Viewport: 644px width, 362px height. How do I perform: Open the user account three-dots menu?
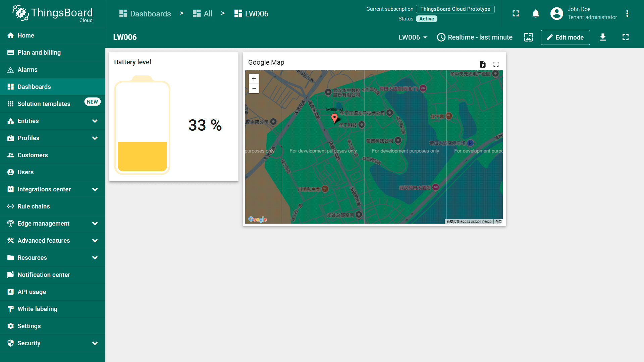click(627, 14)
